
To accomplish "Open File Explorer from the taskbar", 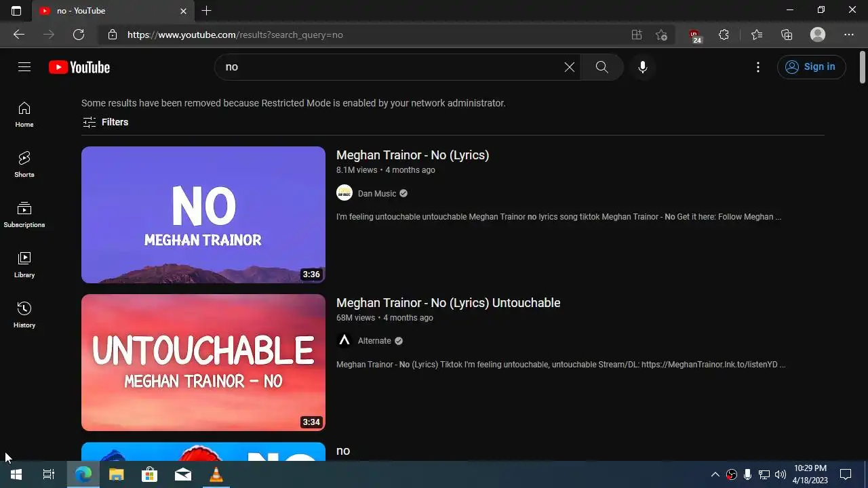I will coord(117,474).
